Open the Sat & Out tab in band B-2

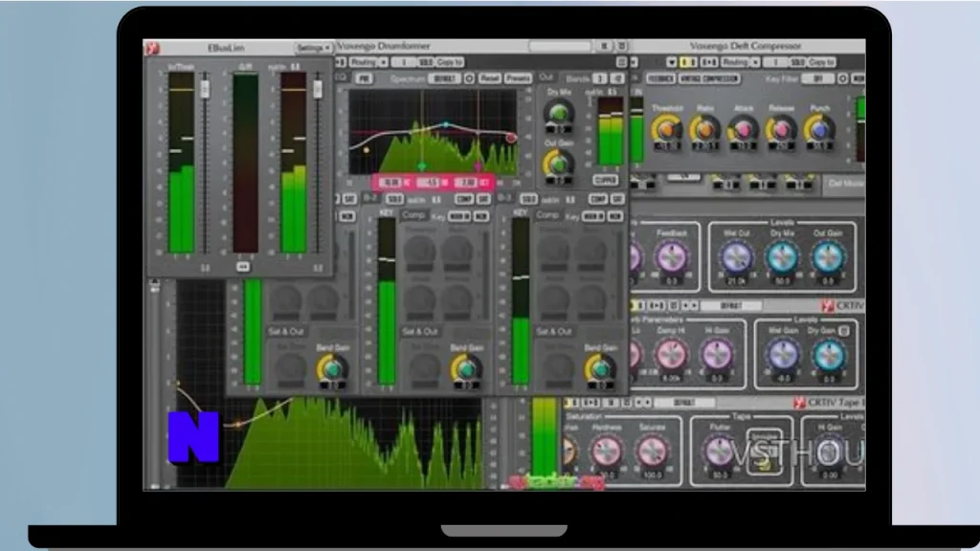pos(420,331)
